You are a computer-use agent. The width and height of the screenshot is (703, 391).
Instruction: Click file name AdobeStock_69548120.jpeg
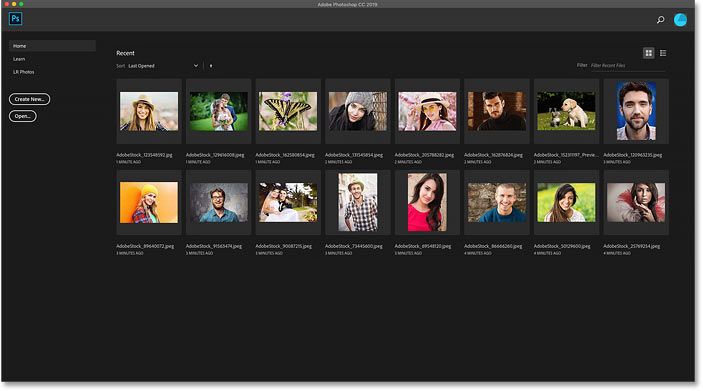tap(423, 246)
